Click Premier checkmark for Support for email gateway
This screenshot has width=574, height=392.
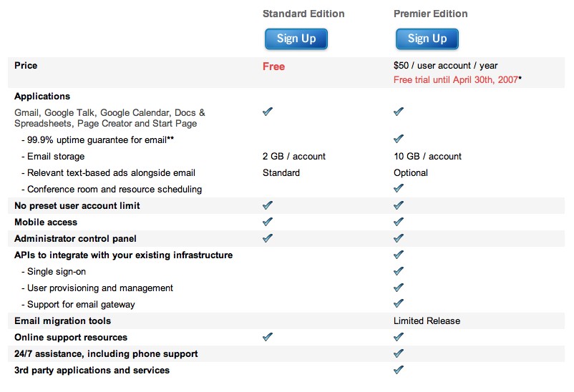coord(399,304)
